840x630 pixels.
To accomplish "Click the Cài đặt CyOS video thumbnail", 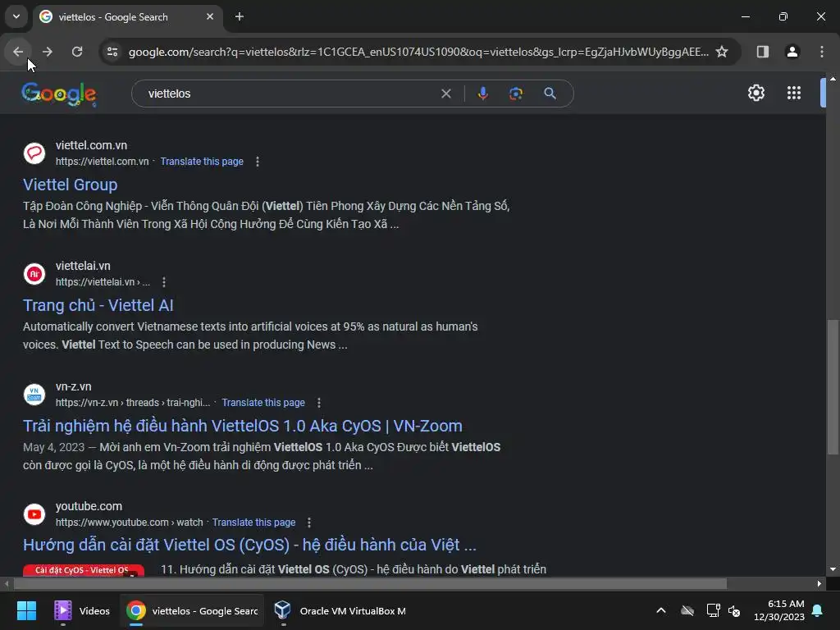I will click(x=84, y=570).
